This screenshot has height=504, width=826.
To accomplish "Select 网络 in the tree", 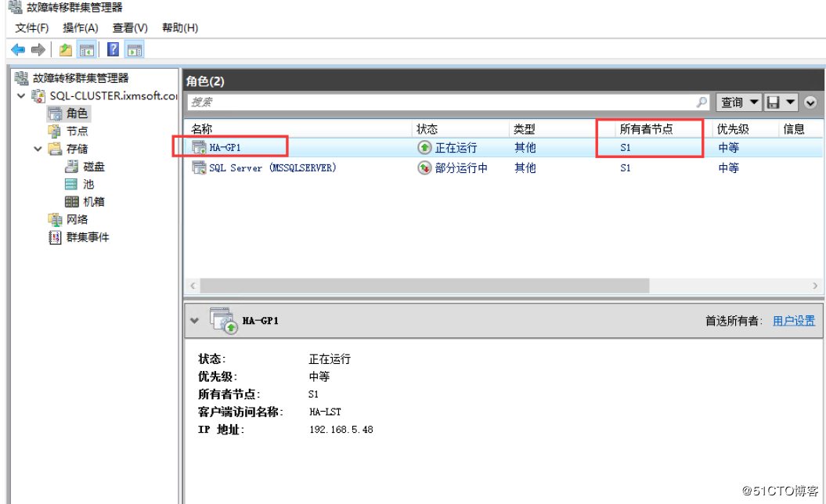I will 77,220.
